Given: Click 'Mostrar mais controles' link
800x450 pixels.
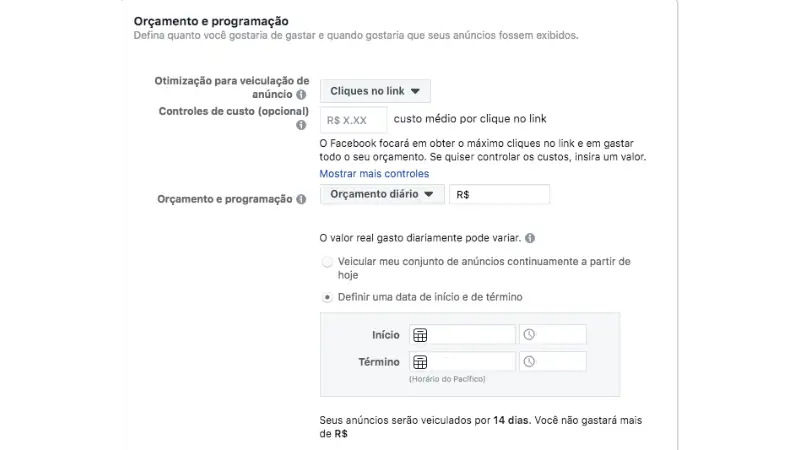Looking at the screenshot, I should pos(374,174).
